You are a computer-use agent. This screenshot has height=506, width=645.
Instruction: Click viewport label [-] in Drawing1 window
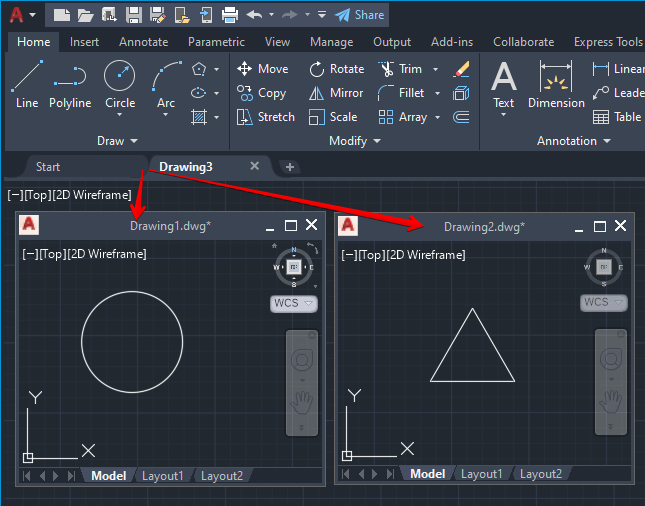(x=30, y=254)
